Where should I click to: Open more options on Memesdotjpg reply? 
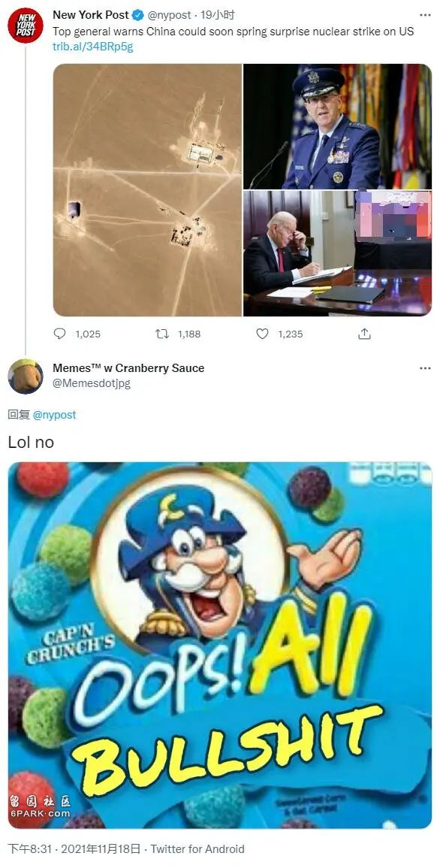(x=425, y=368)
